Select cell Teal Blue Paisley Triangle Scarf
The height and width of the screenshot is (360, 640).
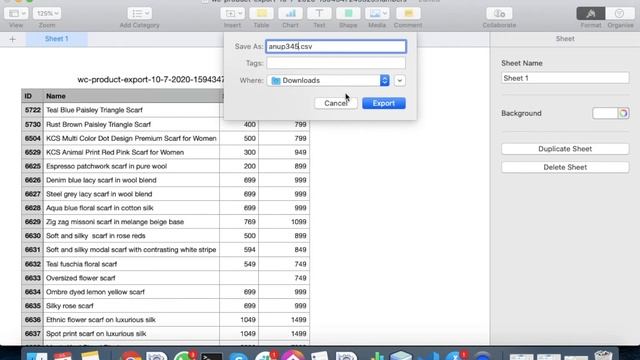tap(131, 110)
